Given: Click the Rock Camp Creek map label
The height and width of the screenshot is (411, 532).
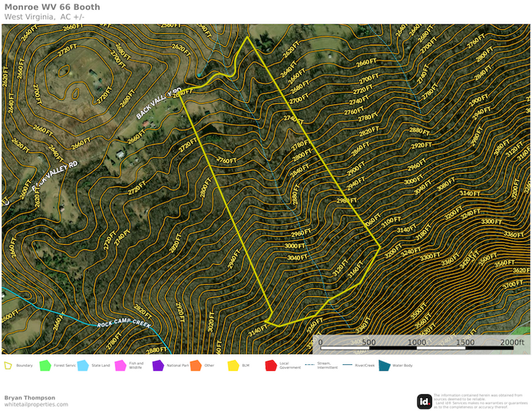Looking at the screenshot, I should [x=124, y=325].
